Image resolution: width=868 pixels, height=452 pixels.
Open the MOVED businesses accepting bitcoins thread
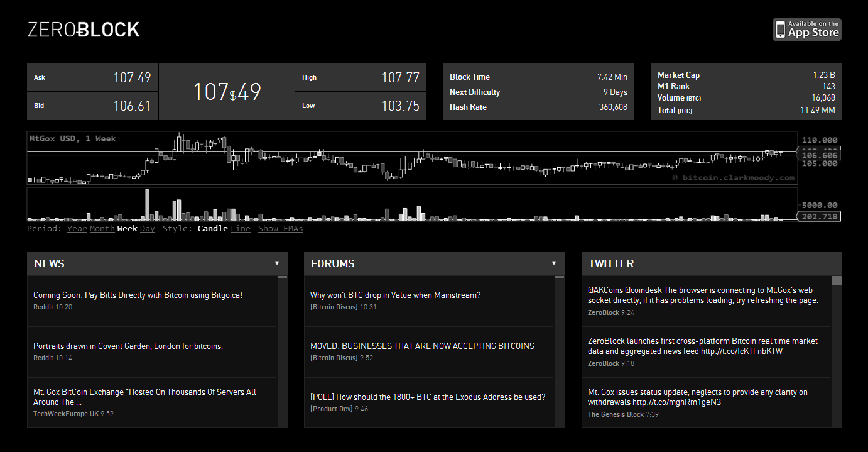pyautogui.click(x=423, y=346)
